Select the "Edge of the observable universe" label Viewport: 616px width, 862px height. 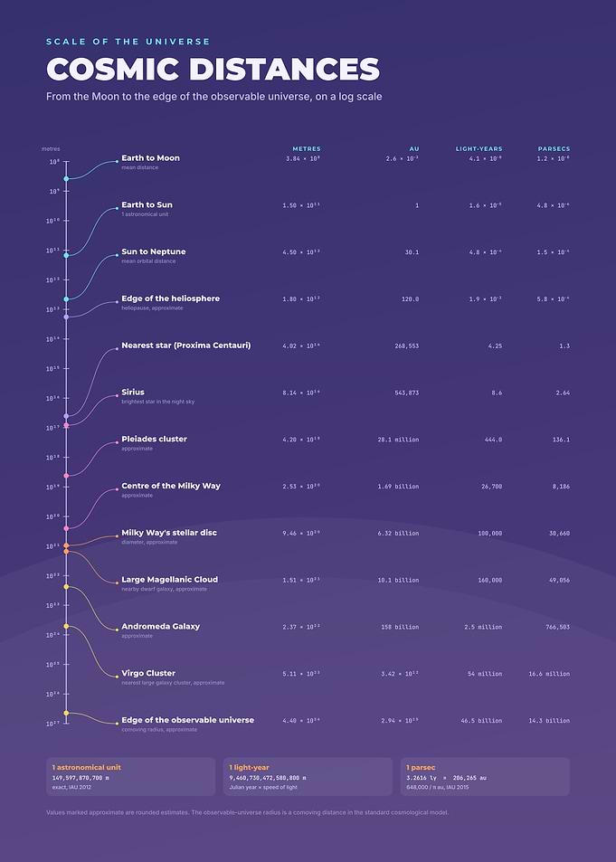pos(187,720)
